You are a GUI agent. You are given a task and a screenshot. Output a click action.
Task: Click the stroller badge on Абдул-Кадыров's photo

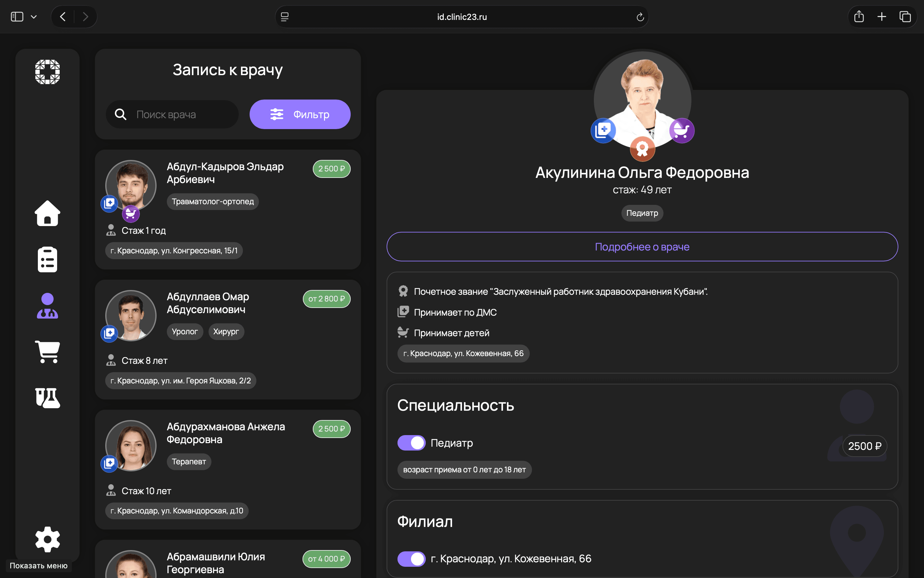[x=131, y=213]
